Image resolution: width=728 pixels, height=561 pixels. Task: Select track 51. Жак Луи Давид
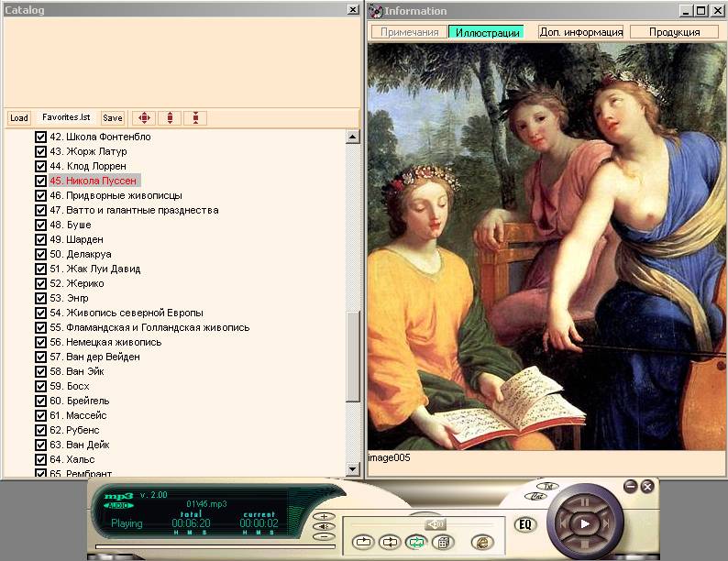tap(95, 269)
